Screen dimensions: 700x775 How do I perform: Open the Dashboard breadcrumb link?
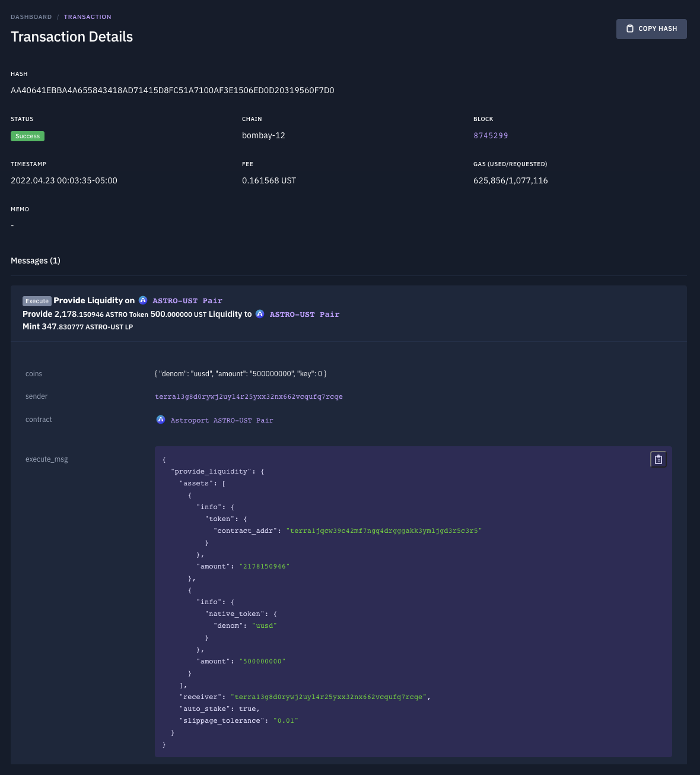(31, 17)
